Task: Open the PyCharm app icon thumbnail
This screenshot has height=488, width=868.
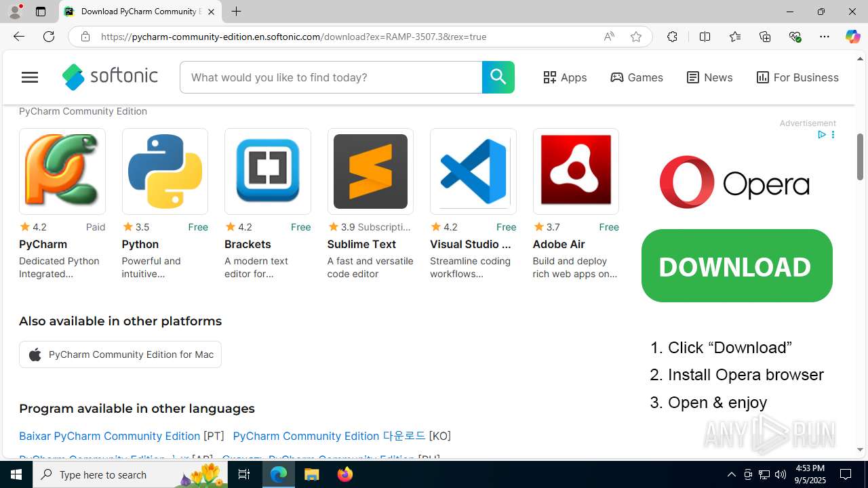Action: coord(62,171)
